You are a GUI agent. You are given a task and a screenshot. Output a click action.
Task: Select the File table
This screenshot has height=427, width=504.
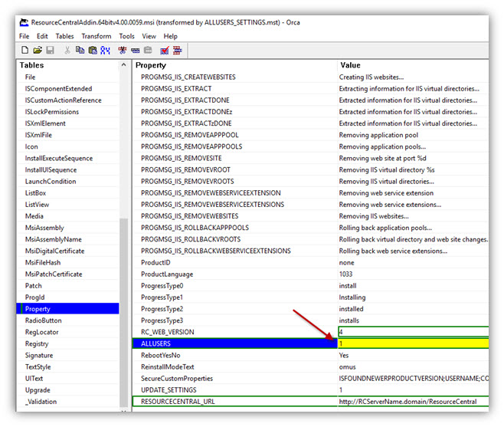pos(30,77)
